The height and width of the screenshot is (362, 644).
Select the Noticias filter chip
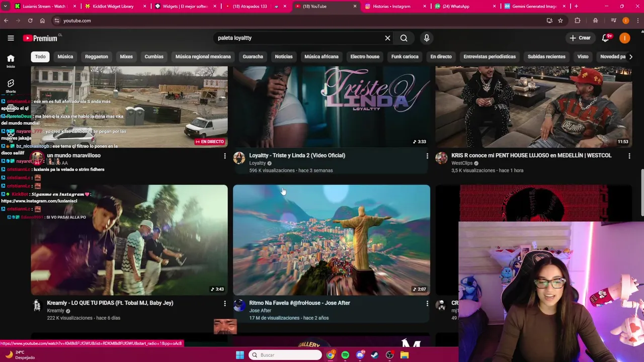point(284,56)
